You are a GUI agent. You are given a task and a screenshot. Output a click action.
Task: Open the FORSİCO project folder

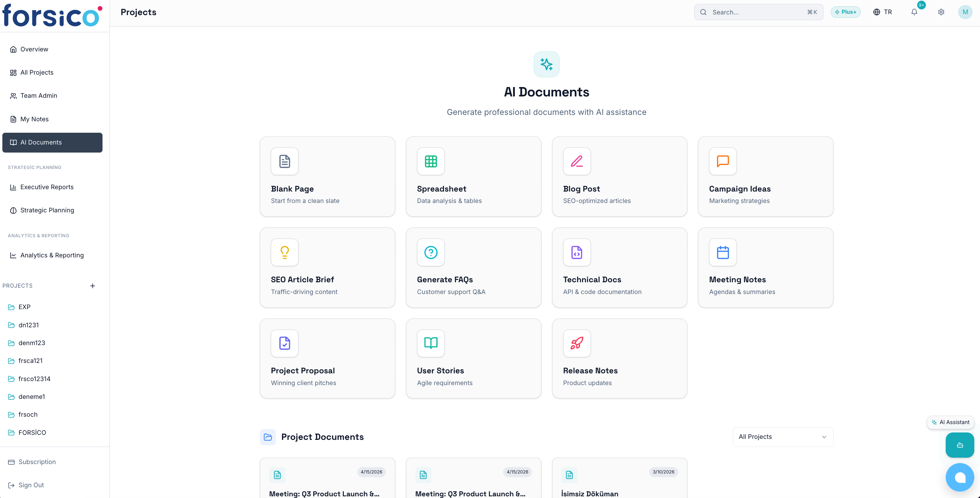pyautogui.click(x=32, y=432)
